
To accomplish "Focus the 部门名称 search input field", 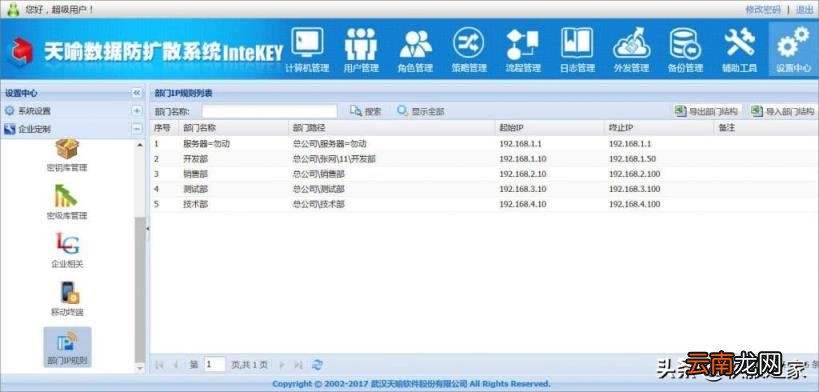I will [270, 111].
